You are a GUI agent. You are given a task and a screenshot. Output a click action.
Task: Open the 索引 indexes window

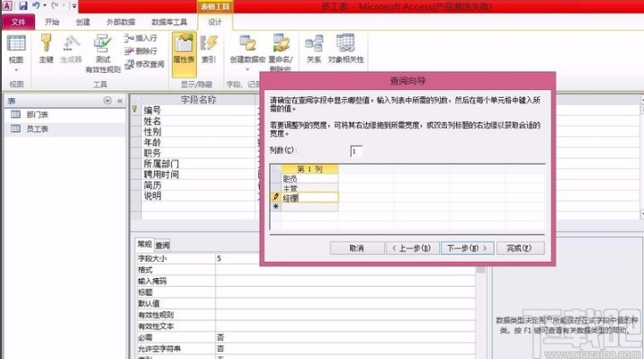[209, 49]
